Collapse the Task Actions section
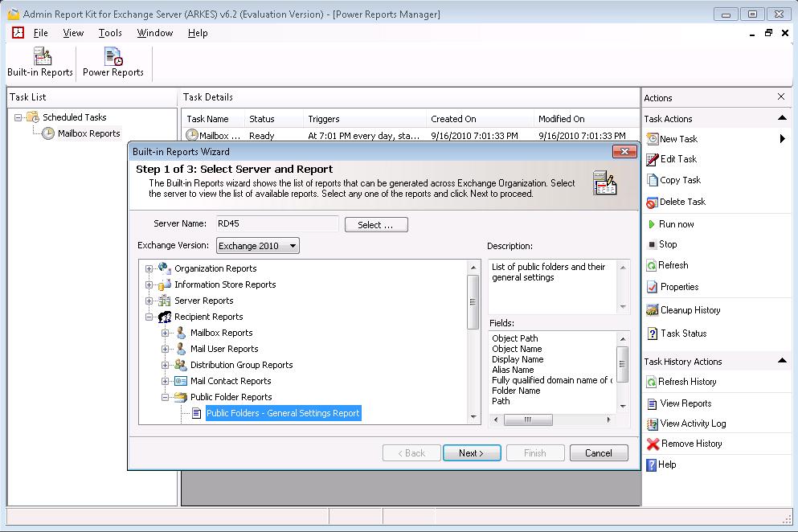 click(782, 119)
